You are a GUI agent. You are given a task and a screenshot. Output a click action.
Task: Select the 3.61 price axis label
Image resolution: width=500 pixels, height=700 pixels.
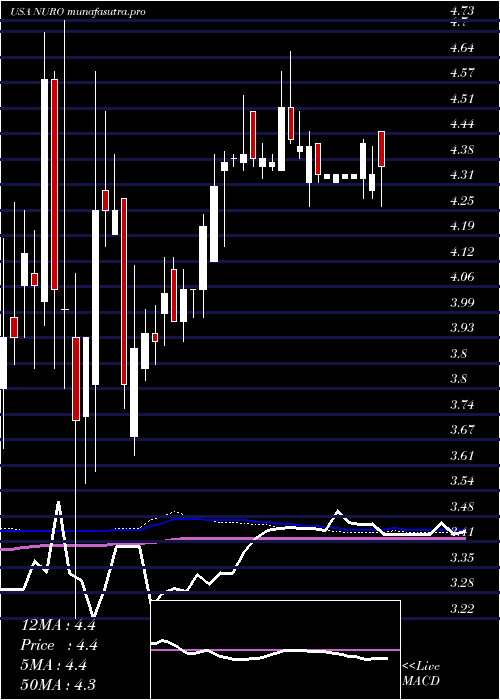461,456
